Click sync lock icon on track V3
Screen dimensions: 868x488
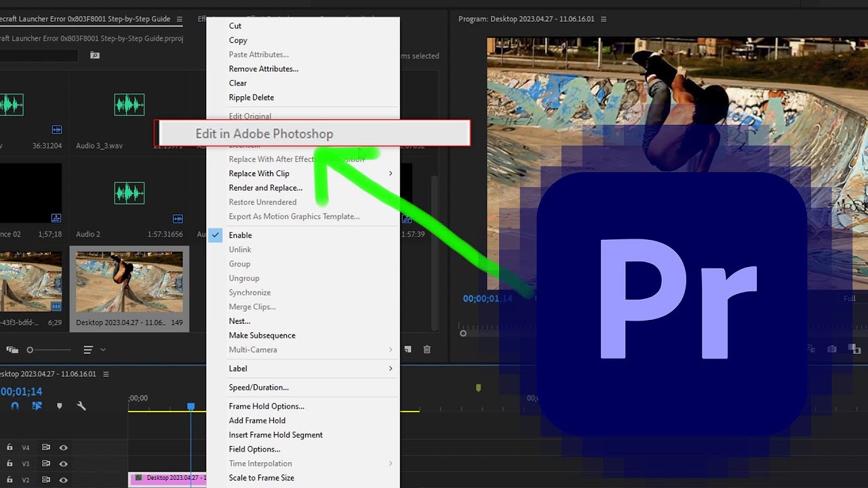pyautogui.click(x=46, y=464)
